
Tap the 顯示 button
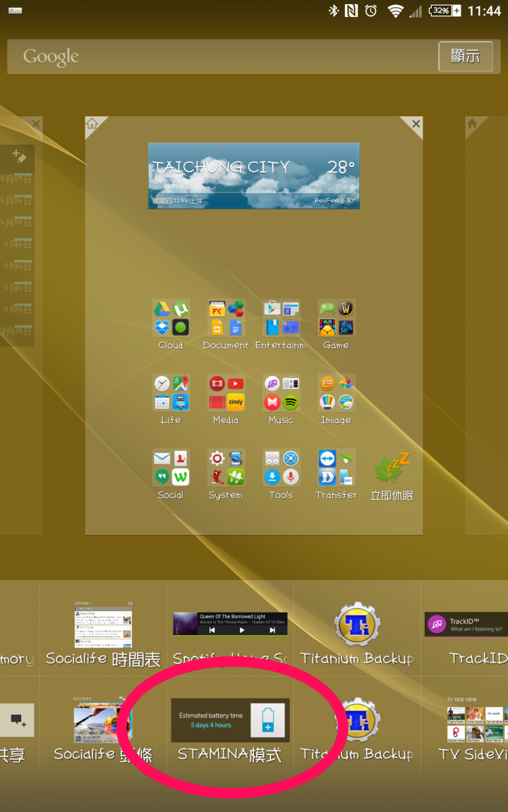pyautogui.click(x=466, y=56)
